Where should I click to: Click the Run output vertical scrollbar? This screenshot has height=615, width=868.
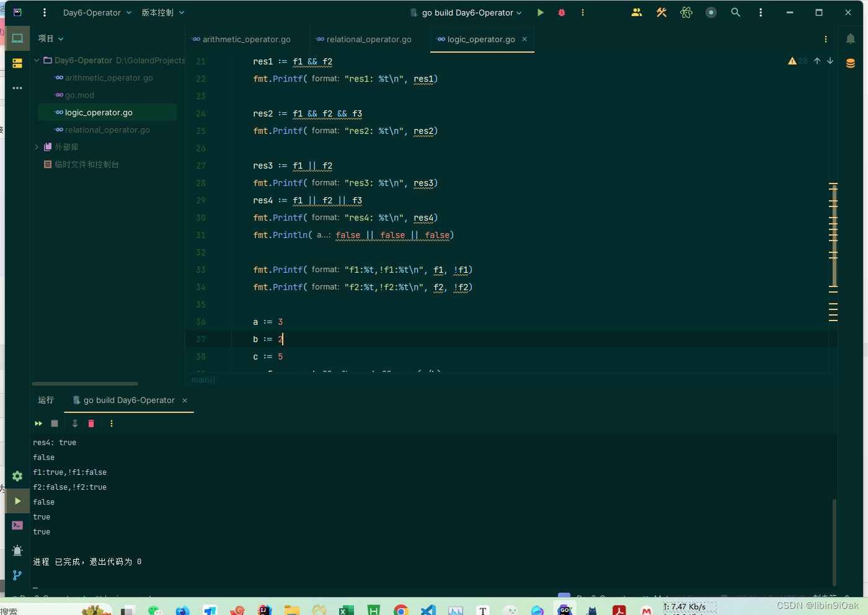(x=835, y=542)
